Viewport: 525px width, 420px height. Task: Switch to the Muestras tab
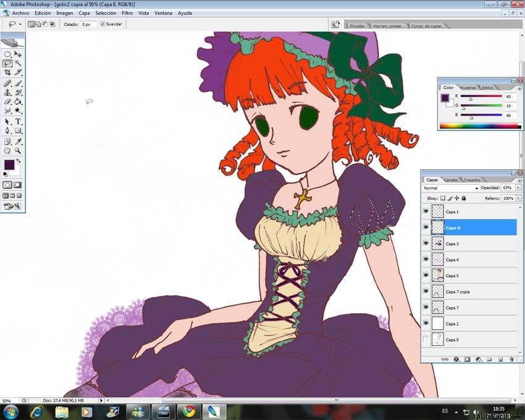pyautogui.click(x=468, y=88)
